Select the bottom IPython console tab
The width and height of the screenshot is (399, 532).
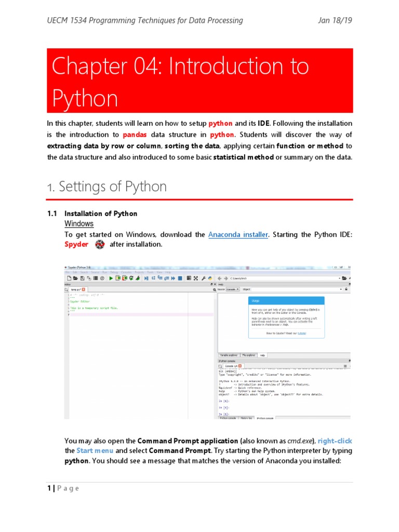pos(265,418)
